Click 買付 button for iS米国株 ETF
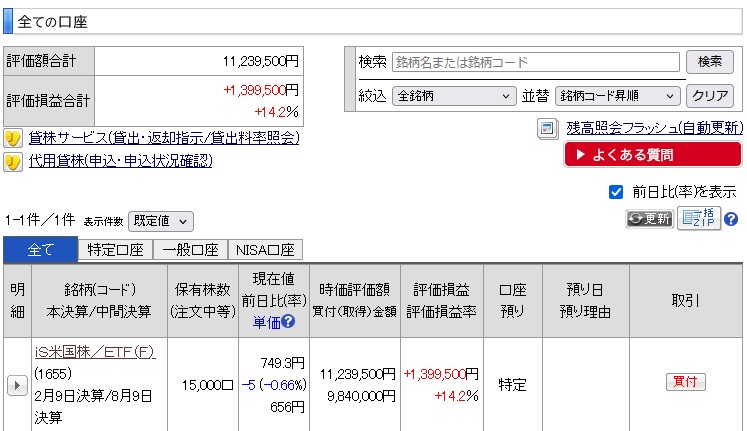 click(x=686, y=382)
